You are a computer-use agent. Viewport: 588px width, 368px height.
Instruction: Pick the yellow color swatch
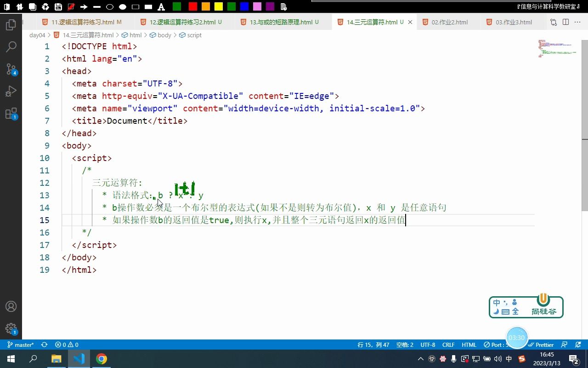(x=219, y=6)
